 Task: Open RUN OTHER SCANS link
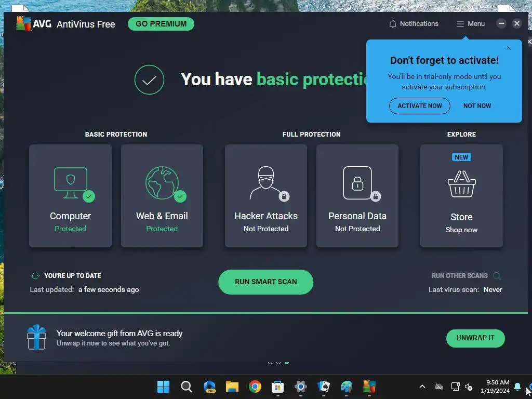(459, 276)
